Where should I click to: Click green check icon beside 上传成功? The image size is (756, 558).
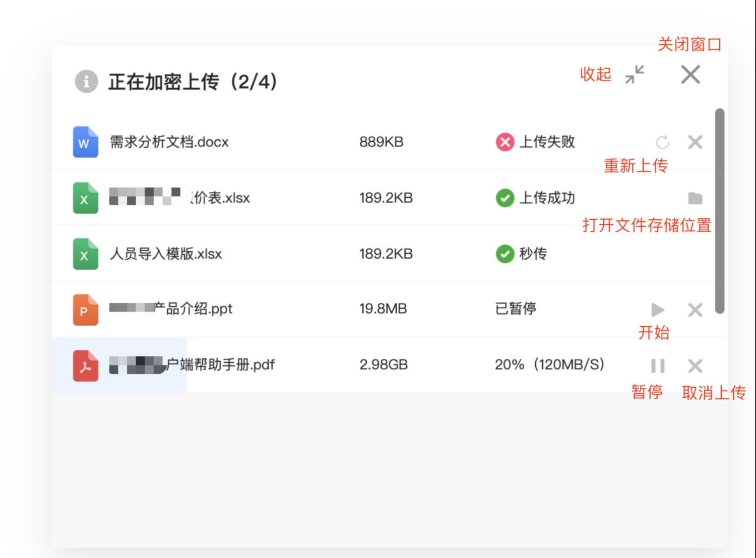pyautogui.click(x=505, y=198)
